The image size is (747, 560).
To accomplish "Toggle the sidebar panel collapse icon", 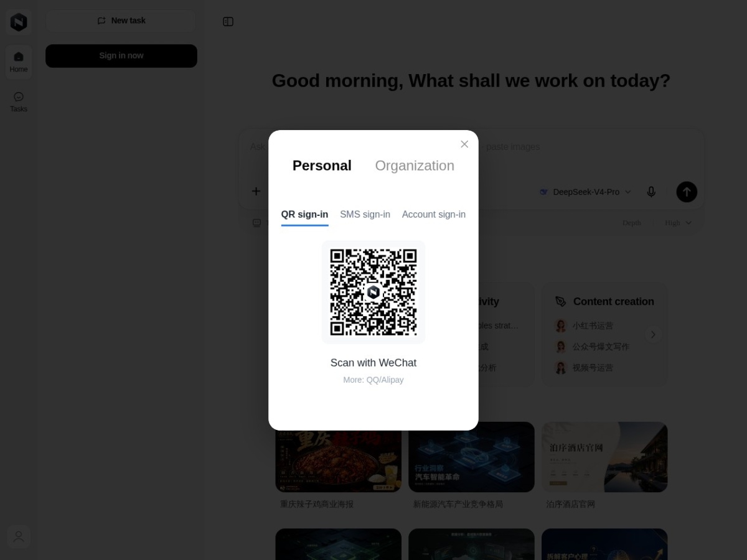I will [228, 22].
